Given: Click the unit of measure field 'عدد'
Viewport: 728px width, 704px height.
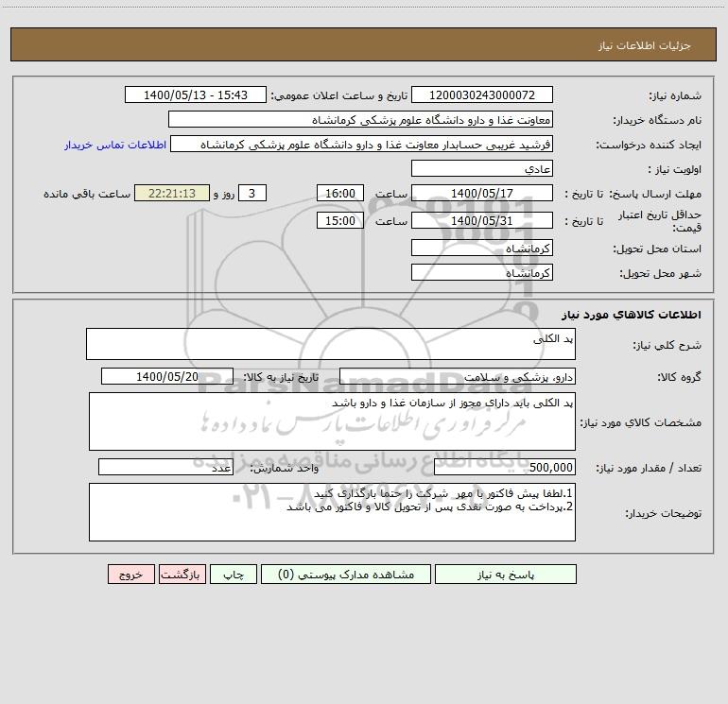Looking at the screenshot, I should 165,467.
